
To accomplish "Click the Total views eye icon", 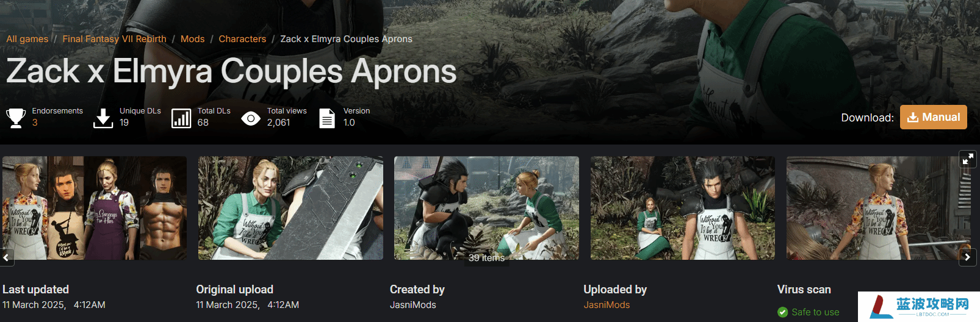I will pos(251,118).
